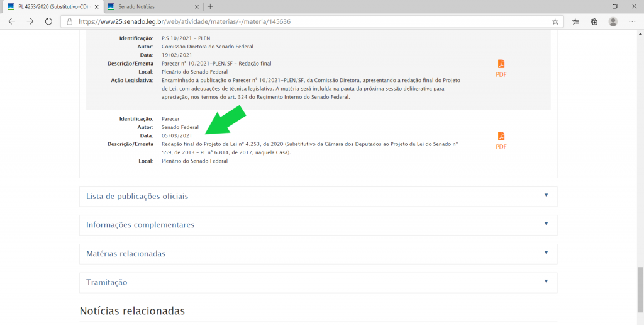Reload the current page

(48, 21)
